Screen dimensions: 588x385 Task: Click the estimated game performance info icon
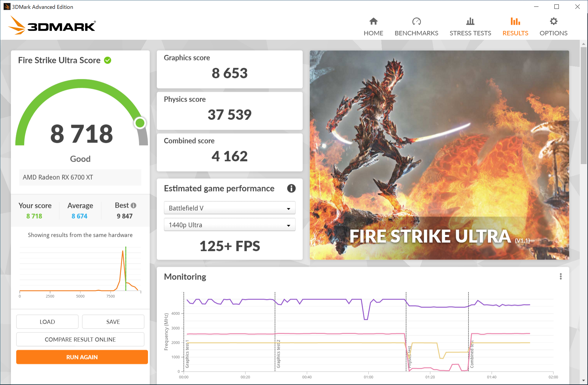(x=291, y=188)
